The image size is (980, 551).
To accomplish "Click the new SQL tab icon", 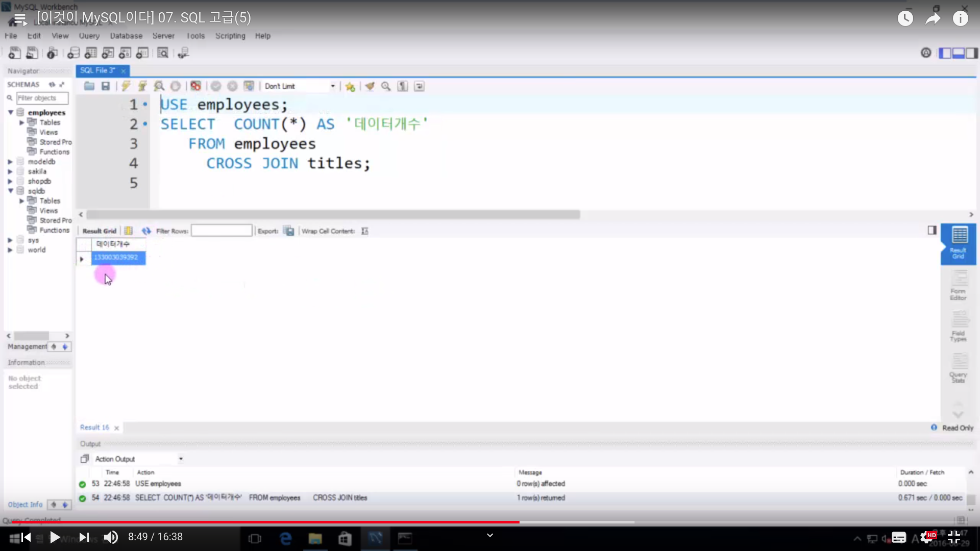I will [15, 53].
